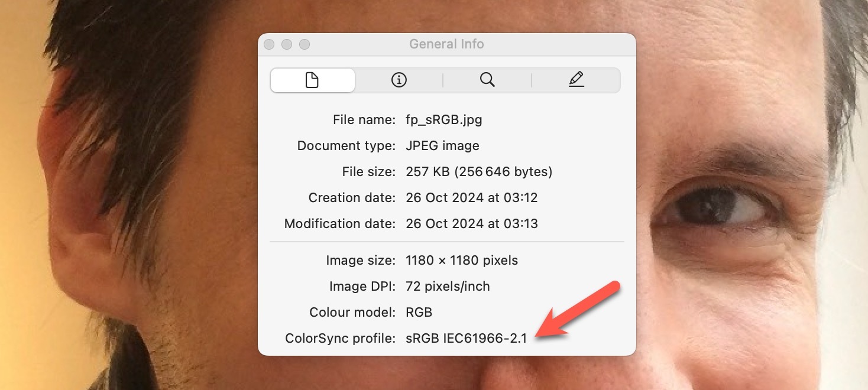Viewport: 868px width, 390px height.
Task: Click the file size 257 KB value
Action: tap(480, 171)
